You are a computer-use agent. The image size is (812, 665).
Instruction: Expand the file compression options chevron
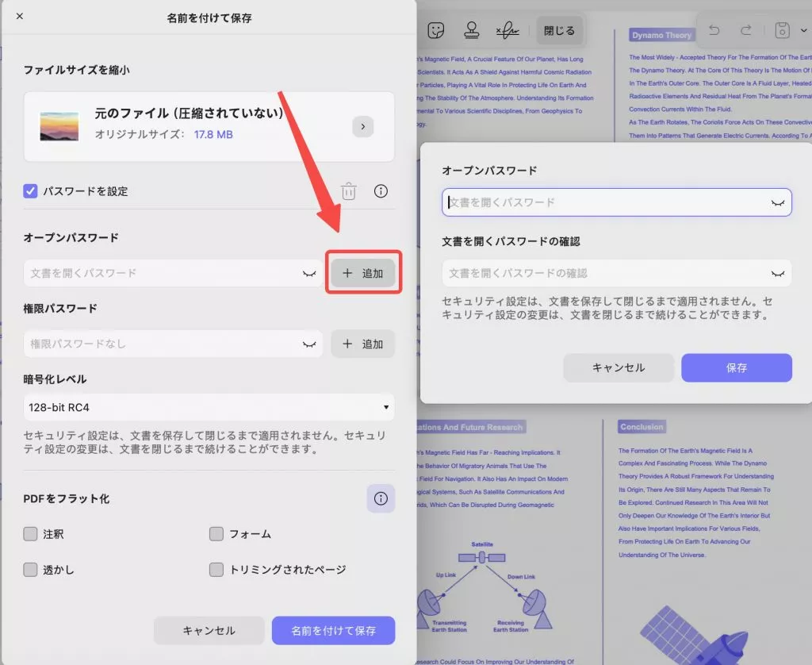pos(363,126)
